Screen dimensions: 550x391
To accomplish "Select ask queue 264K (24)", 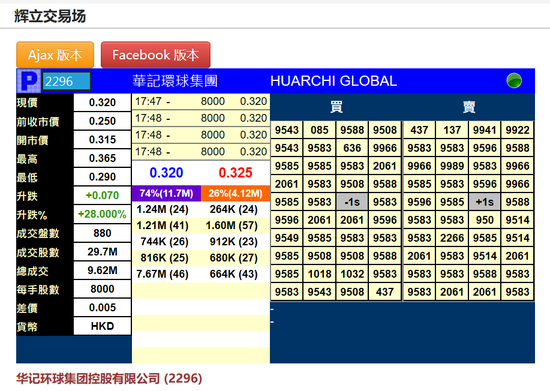I will tap(234, 209).
